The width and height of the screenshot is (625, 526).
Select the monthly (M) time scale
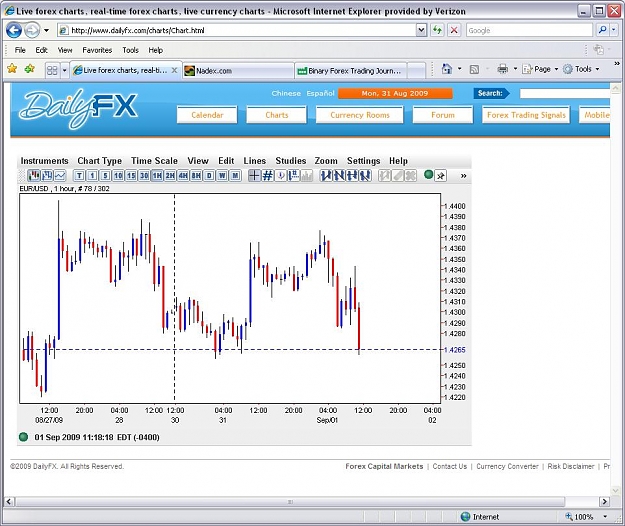[x=236, y=176]
